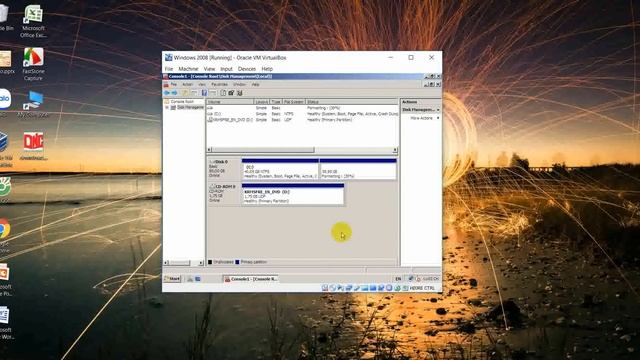Open the console Window menu
Viewport: 640px width, 360px height.
[239, 84]
